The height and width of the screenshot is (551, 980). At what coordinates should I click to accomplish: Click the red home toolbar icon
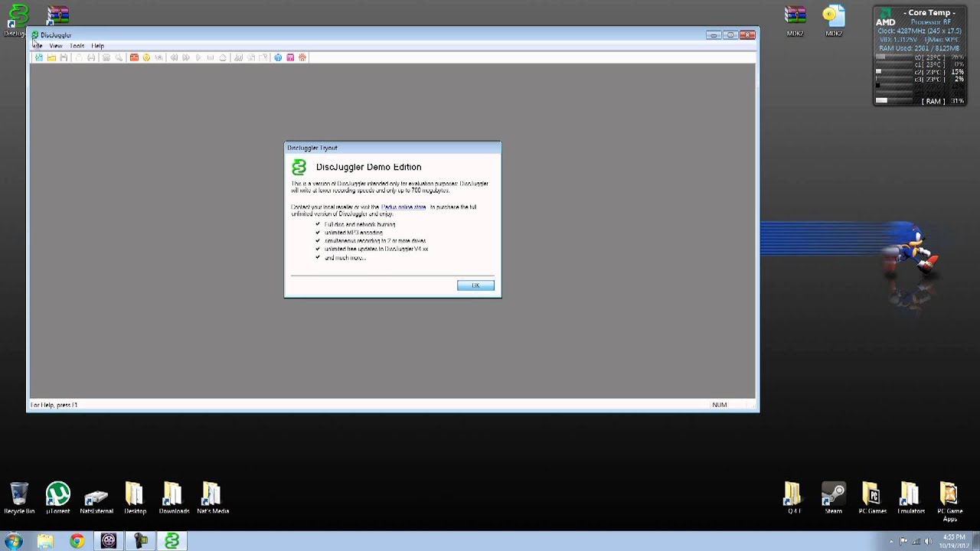click(302, 57)
